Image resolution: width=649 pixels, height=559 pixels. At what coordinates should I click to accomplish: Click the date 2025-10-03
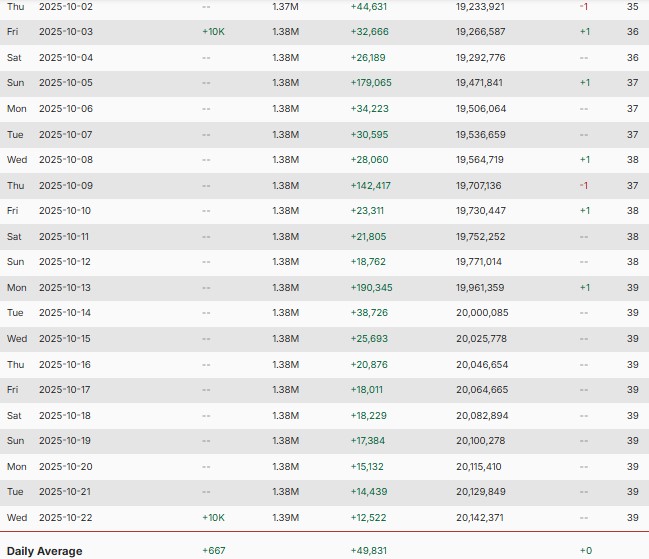[66, 32]
